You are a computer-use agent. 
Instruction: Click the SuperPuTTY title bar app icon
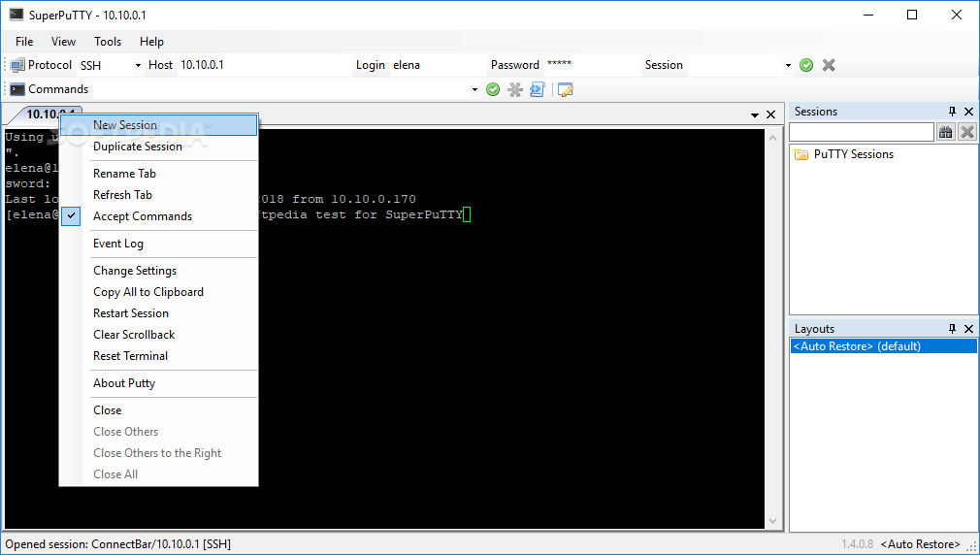[16, 15]
